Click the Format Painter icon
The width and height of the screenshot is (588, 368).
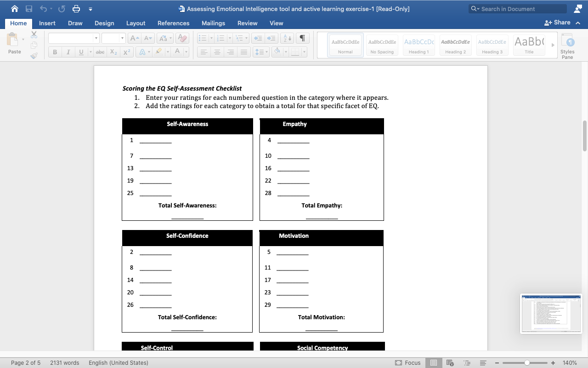point(34,55)
